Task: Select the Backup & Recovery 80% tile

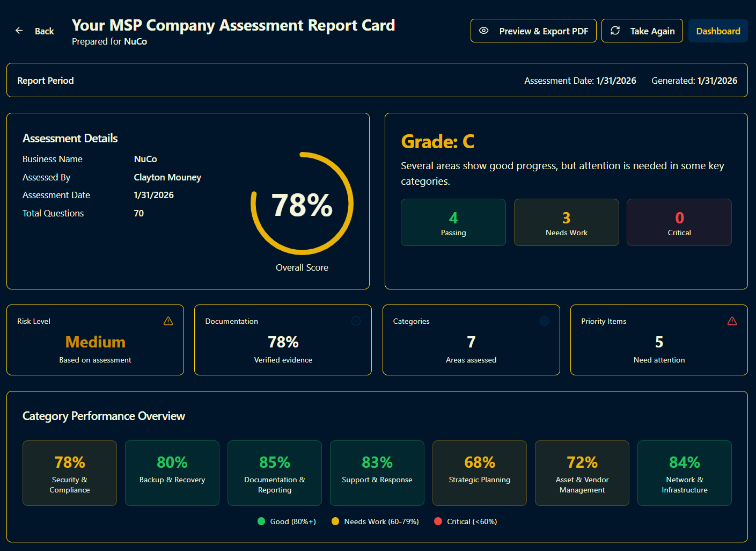Action: pos(172,473)
